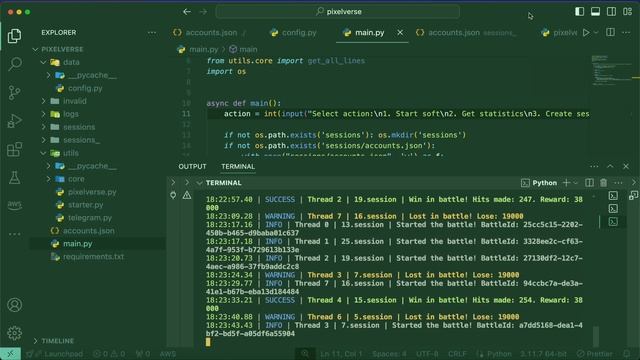Select the TERMINAL panel tab
640x360 pixels.
point(238,167)
